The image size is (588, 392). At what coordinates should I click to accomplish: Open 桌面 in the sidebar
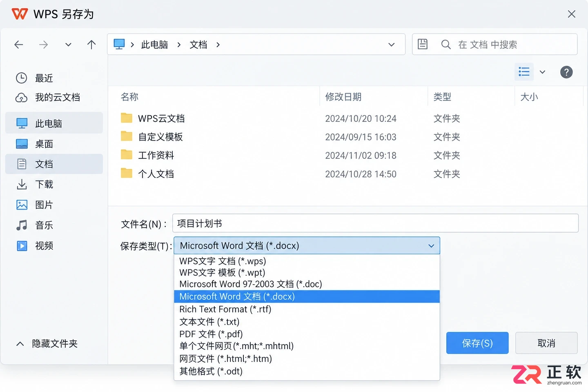tap(54, 144)
